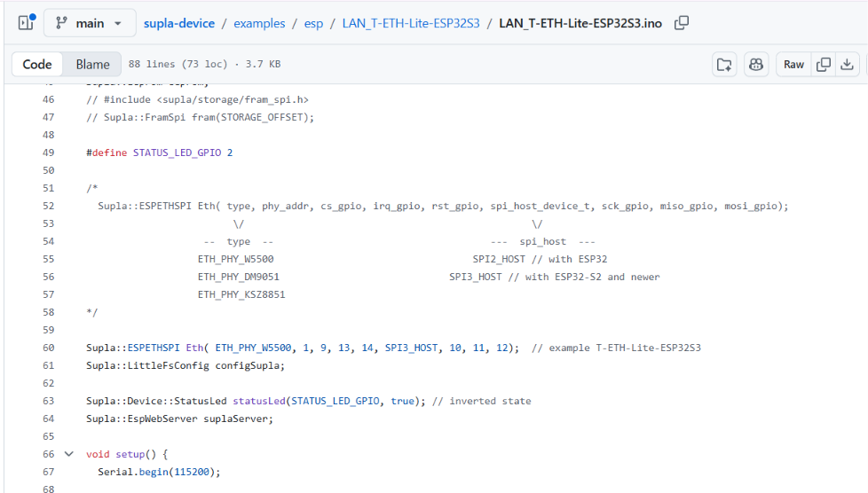Image resolution: width=868 pixels, height=493 pixels.
Task: Select line number 60
Action: pyautogui.click(x=49, y=348)
